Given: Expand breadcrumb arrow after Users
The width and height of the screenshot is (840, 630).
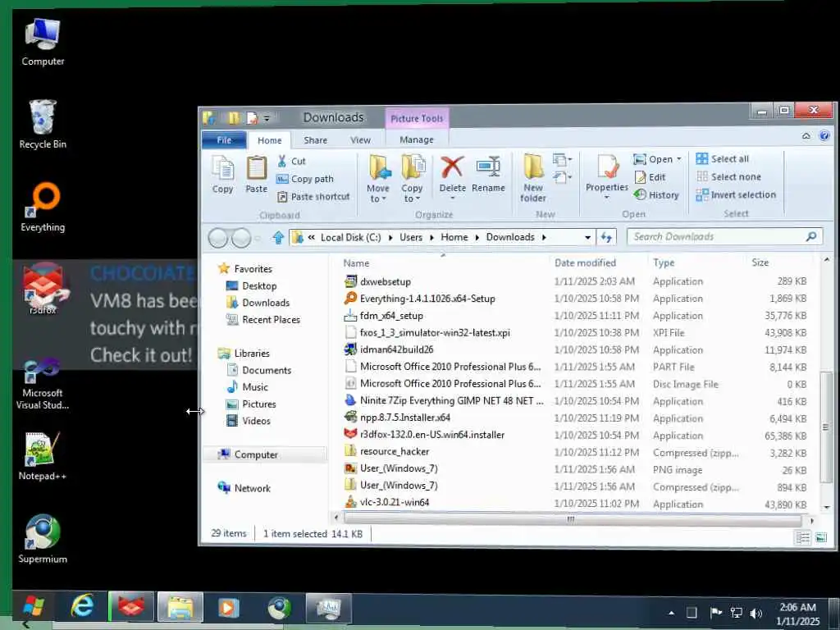Looking at the screenshot, I should click(x=431, y=237).
